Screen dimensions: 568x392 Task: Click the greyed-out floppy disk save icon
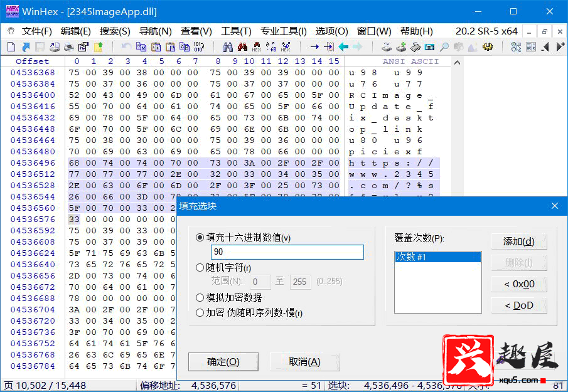tap(40, 46)
